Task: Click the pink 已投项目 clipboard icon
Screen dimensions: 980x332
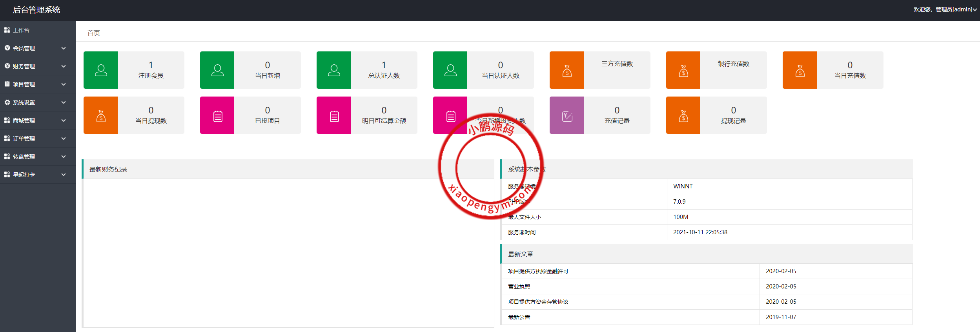Action: click(x=217, y=116)
